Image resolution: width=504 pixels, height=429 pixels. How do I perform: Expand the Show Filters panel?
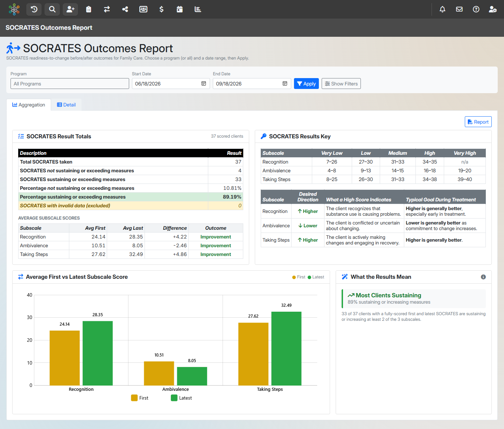(x=341, y=83)
